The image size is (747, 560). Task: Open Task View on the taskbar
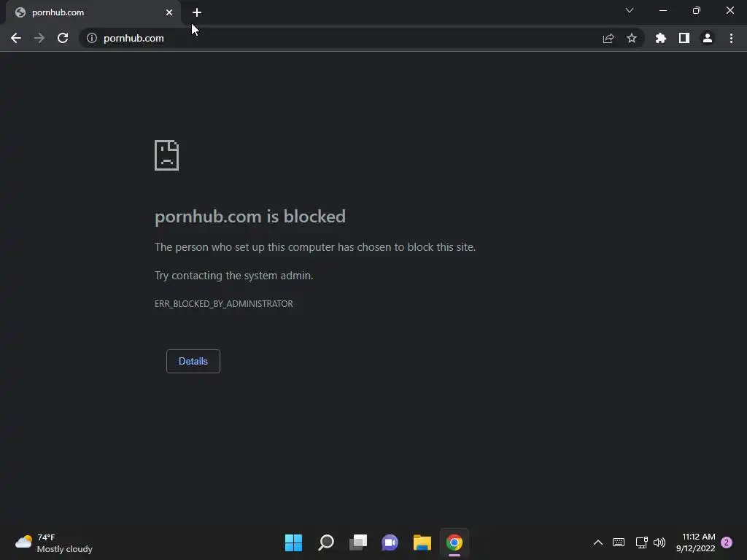358,542
